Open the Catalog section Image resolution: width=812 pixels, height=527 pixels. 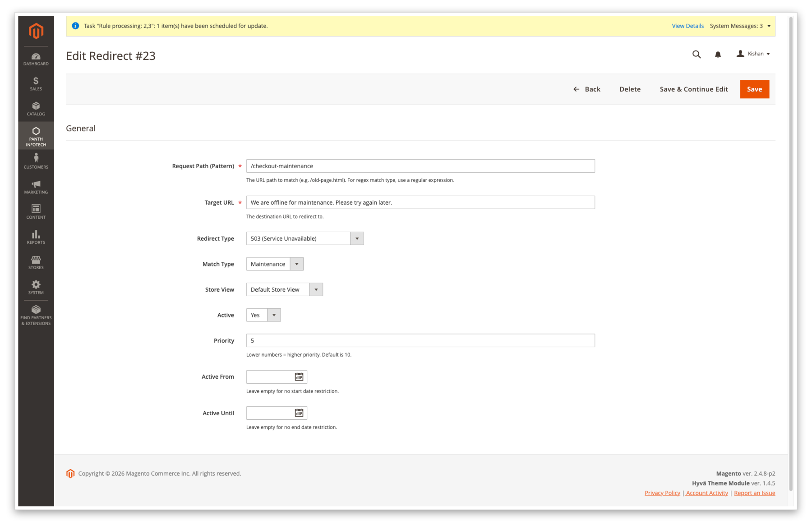(x=36, y=109)
